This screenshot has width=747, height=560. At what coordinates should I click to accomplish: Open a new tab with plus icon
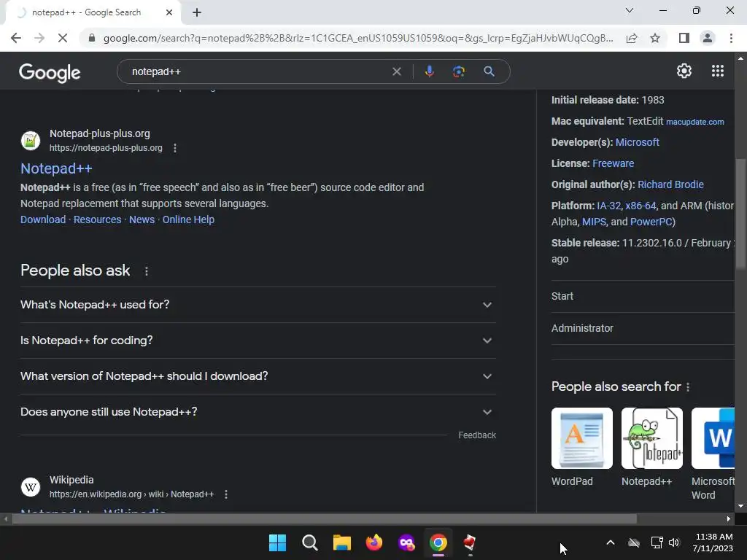pos(197,12)
